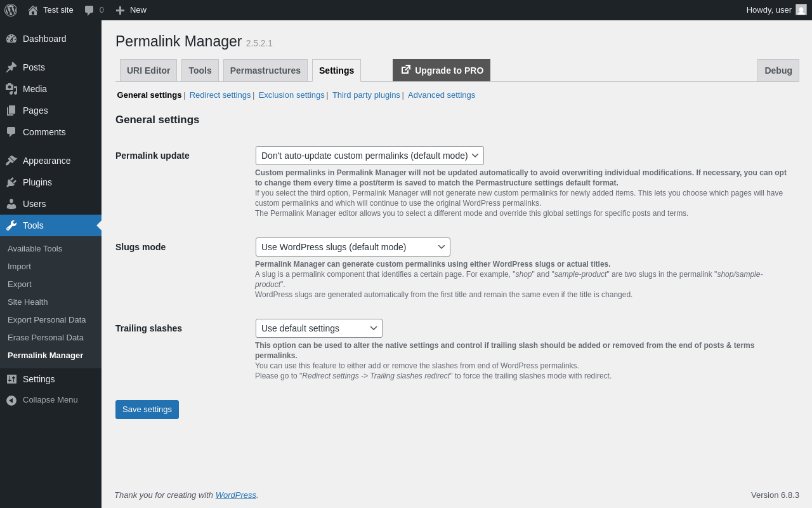The image size is (812, 508).
Task: Click the Plugins plug icon
Action: 11,182
